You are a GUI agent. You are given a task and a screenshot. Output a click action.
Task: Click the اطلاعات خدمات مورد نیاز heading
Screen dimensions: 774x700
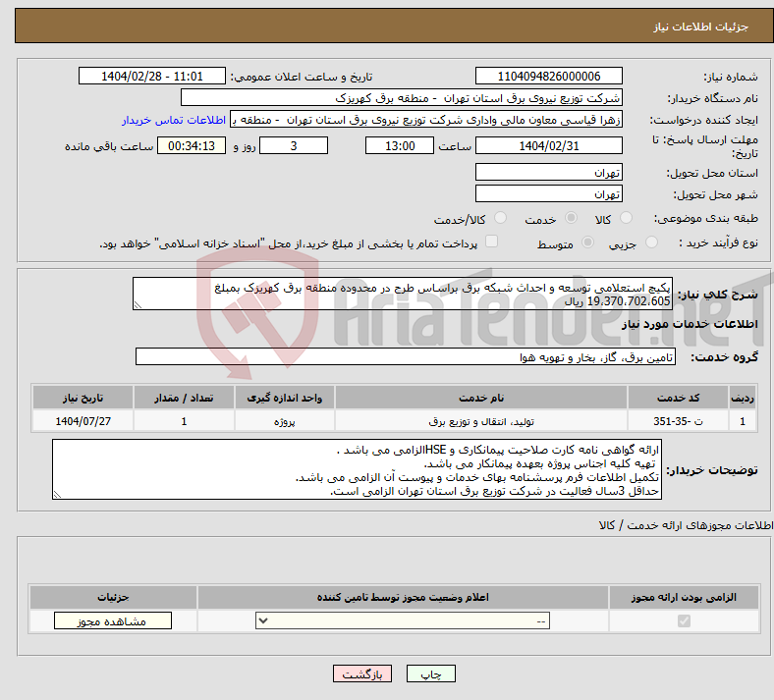(x=690, y=324)
